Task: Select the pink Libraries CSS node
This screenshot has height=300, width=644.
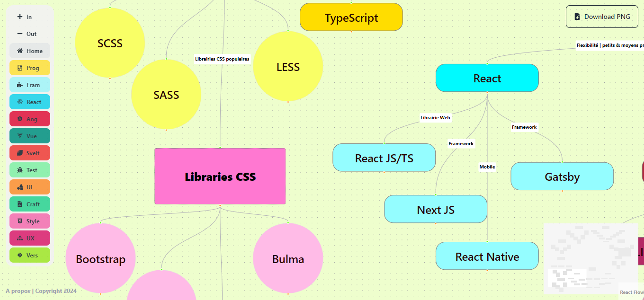Action: (x=220, y=176)
